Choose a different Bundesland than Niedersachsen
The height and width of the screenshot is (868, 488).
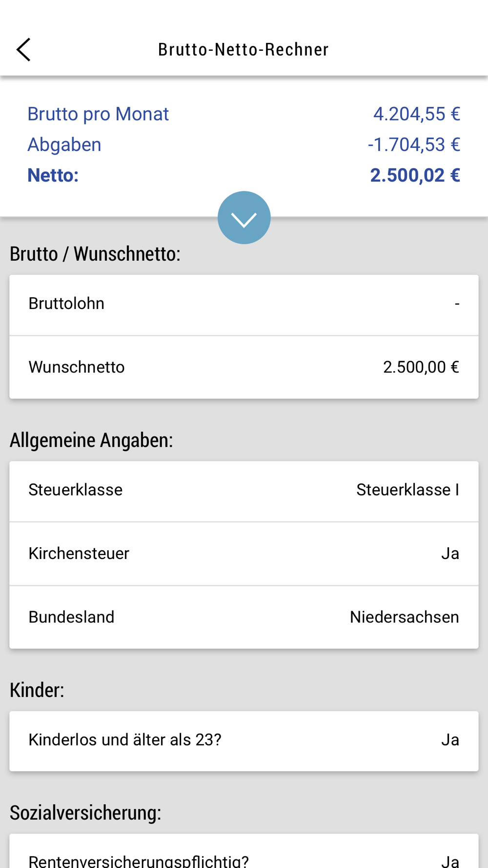tap(244, 617)
